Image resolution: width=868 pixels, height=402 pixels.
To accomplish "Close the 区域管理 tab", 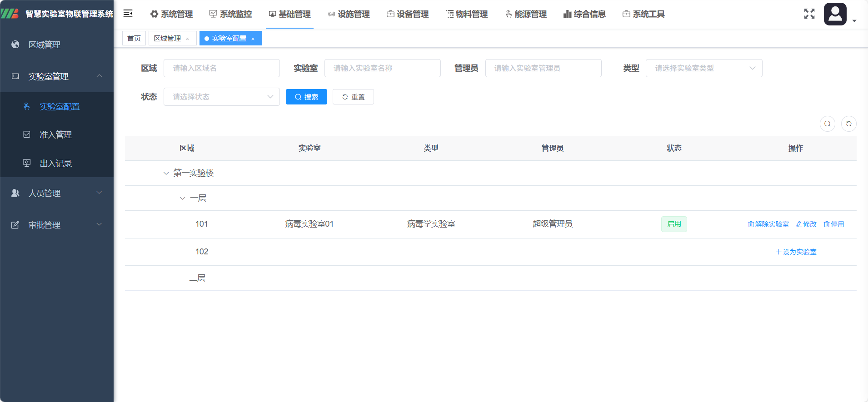I will pos(187,39).
